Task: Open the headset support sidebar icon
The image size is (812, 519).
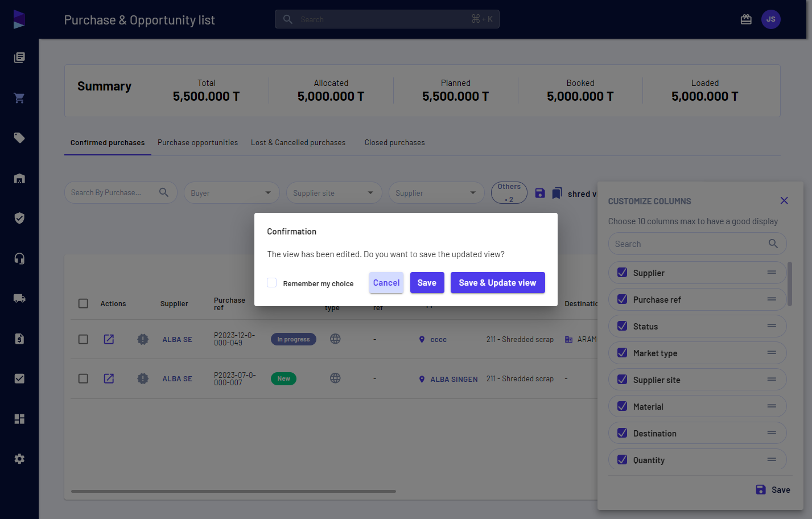Action: coord(19,258)
